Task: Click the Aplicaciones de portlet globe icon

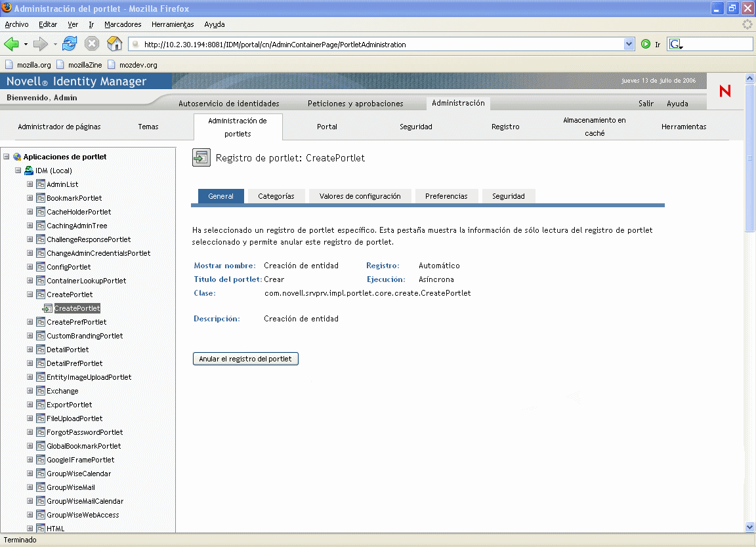Action: [17, 157]
